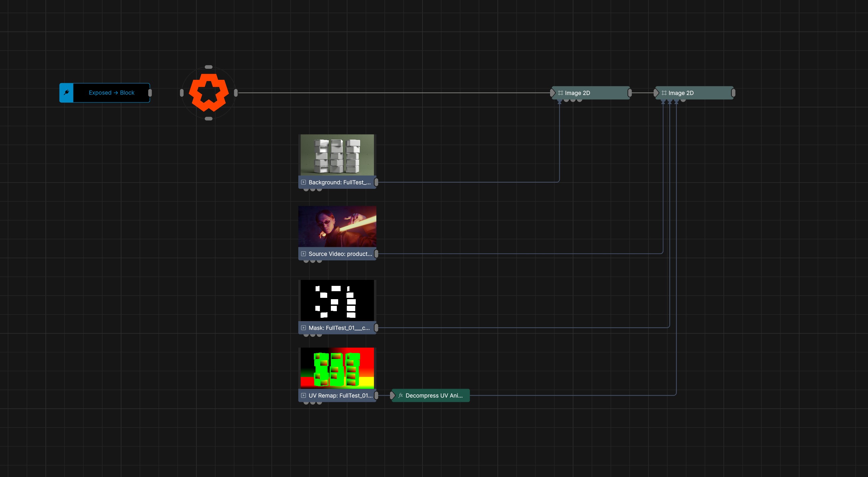Click the output port of Exposed Block node
The image size is (868, 477).
(x=150, y=93)
